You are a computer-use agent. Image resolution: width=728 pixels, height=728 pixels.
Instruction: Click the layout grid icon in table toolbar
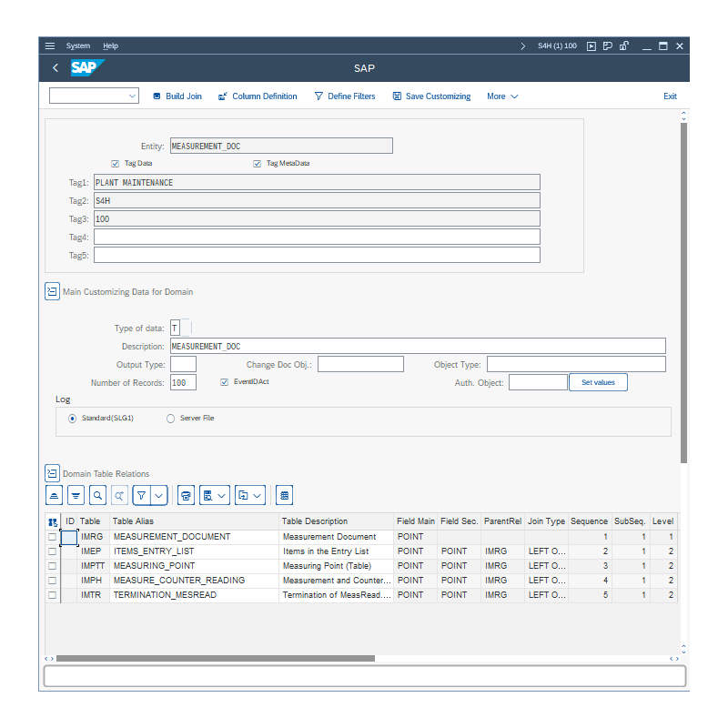click(284, 495)
